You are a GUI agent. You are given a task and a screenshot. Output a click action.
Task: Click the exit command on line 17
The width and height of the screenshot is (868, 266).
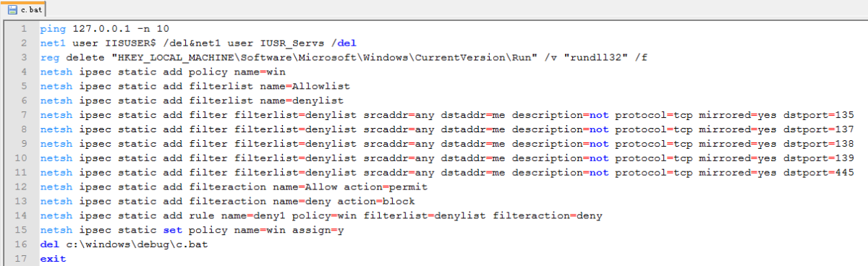pyautogui.click(x=53, y=258)
